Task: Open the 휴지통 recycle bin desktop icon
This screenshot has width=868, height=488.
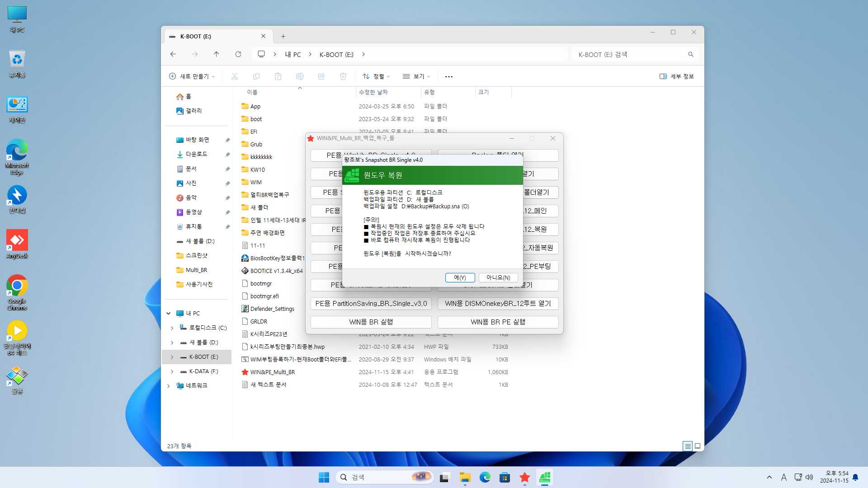Action: [x=17, y=64]
